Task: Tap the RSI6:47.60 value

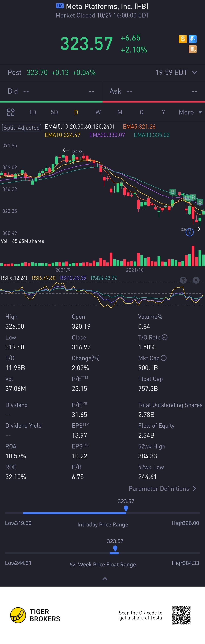Action: tap(44, 278)
